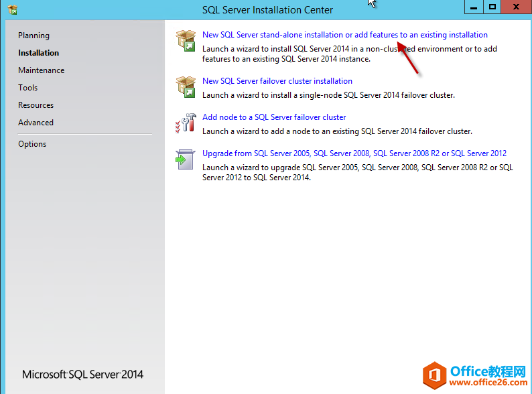
Task: Open the Planning section
Action: pyautogui.click(x=34, y=36)
